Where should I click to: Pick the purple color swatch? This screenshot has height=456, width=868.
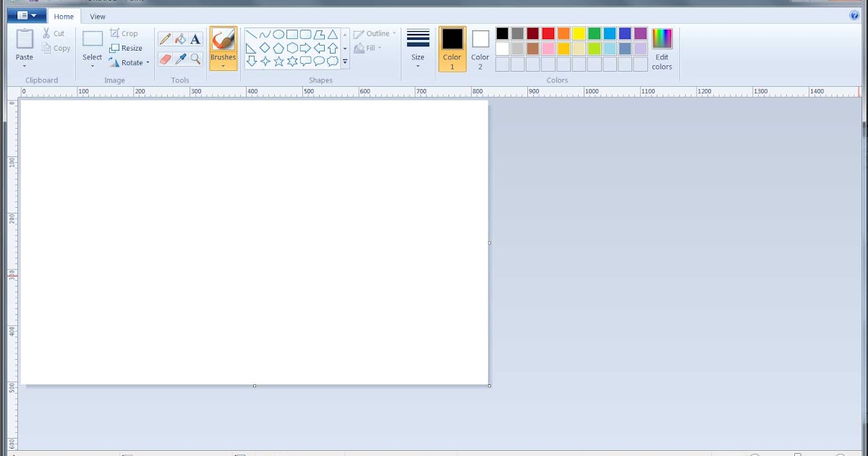tap(640, 33)
